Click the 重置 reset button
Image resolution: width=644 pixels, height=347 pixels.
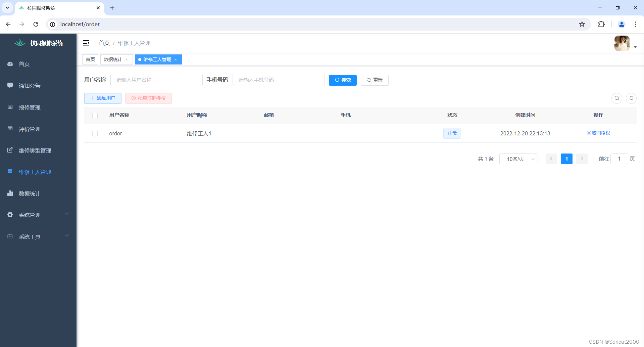pos(375,80)
